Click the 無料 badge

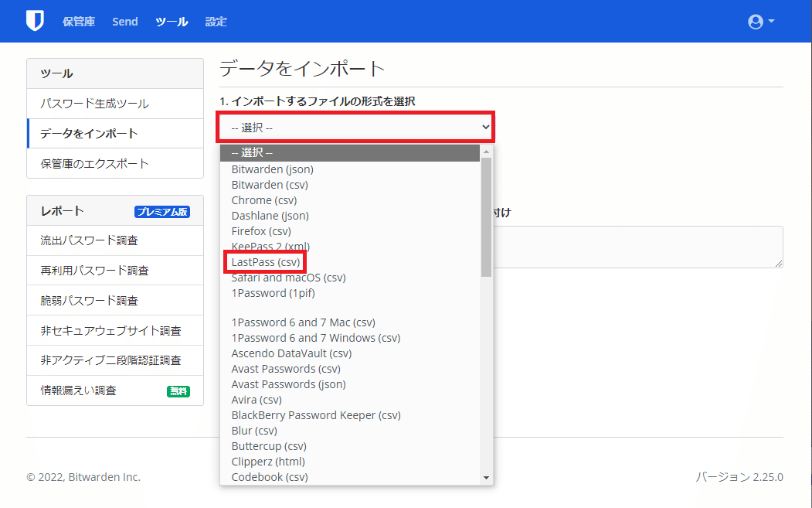tap(178, 391)
